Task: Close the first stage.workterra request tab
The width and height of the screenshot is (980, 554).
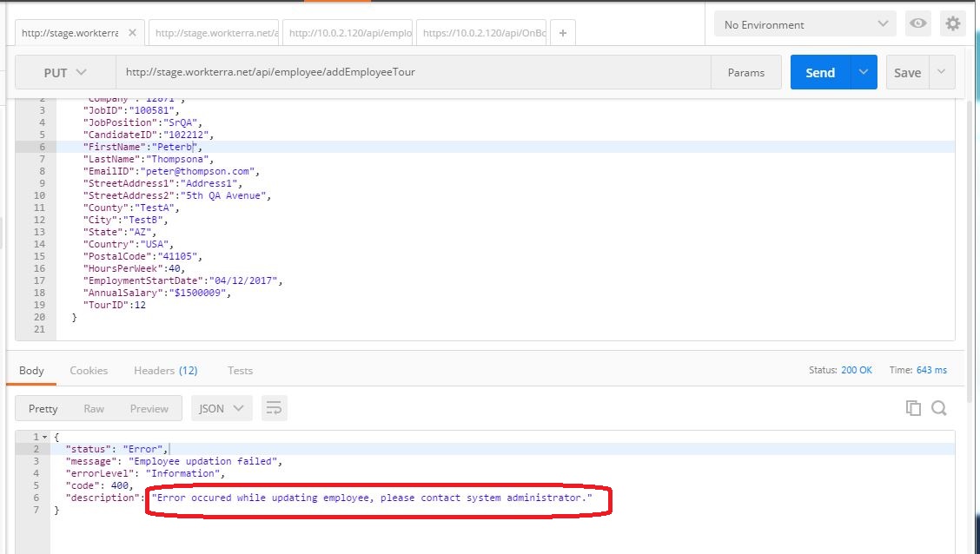Action: coord(132,33)
